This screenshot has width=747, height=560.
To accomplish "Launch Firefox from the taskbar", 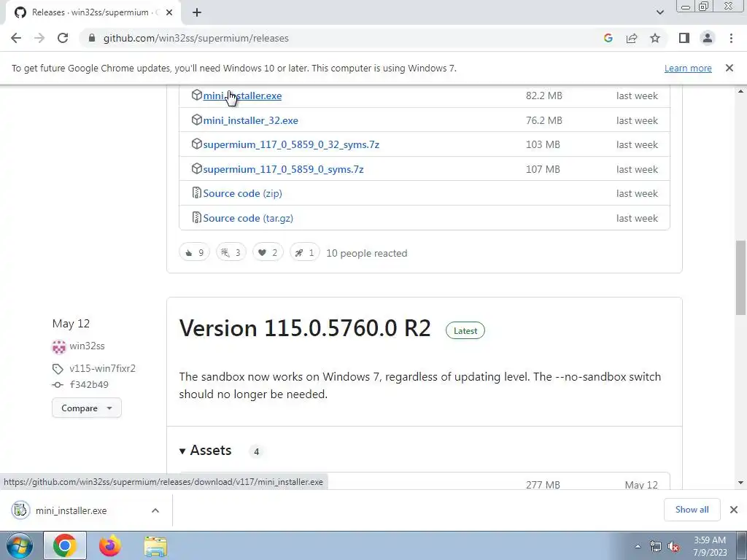I will (x=110, y=545).
